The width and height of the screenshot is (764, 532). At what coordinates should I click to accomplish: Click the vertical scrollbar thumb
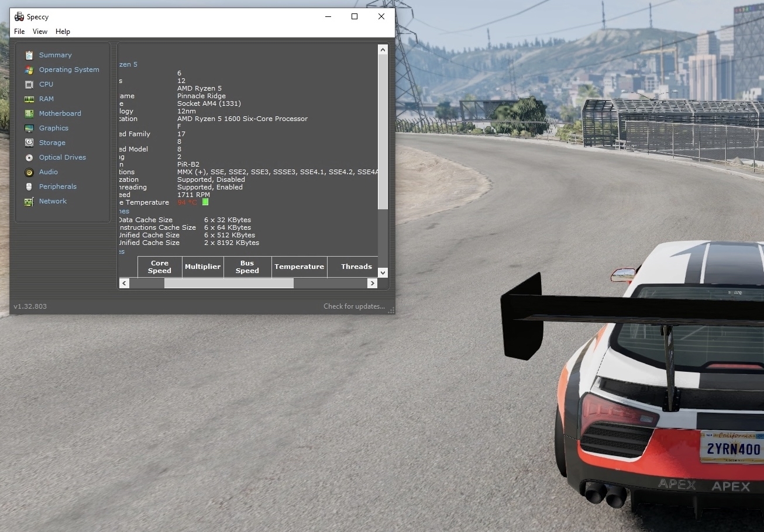(383, 132)
